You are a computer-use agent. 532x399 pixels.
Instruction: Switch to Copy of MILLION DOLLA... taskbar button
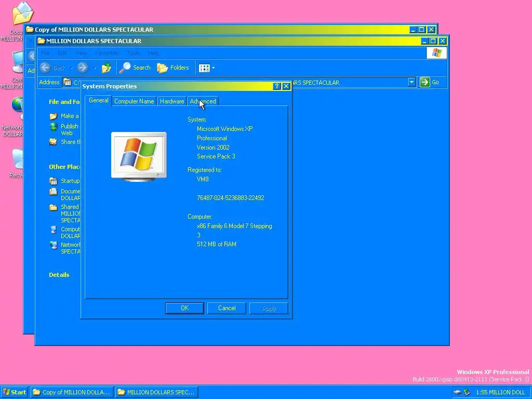pos(72,392)
